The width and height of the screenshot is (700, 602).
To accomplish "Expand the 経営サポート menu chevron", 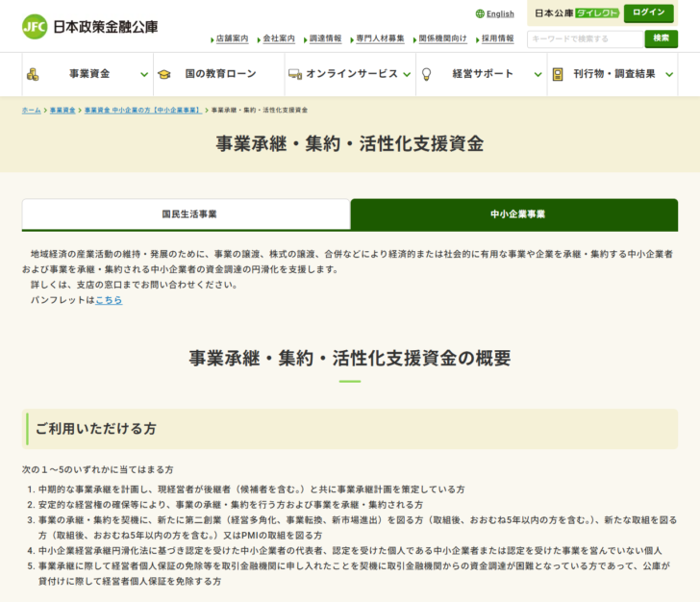I will pos(537,75).
